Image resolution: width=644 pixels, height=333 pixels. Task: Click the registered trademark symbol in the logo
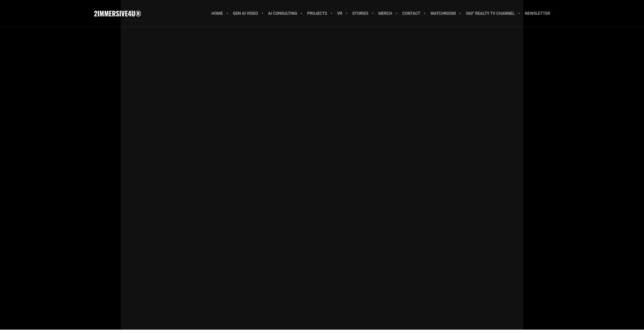point(138,13)
